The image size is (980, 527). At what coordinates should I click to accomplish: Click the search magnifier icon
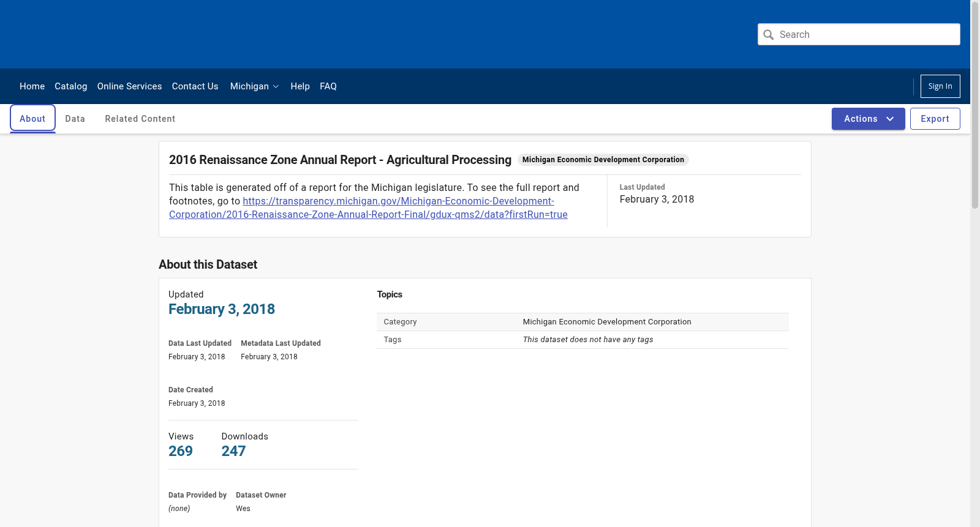[x=769, y=35]
